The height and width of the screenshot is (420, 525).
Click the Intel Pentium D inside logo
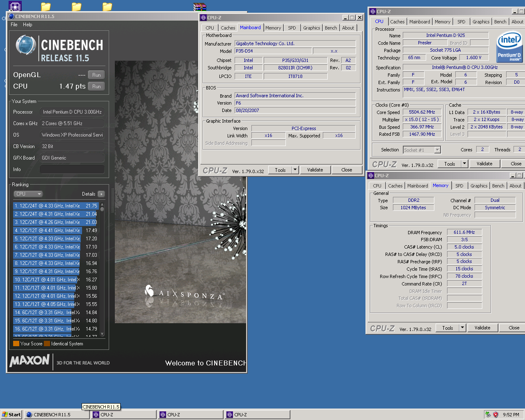(509, 47)
